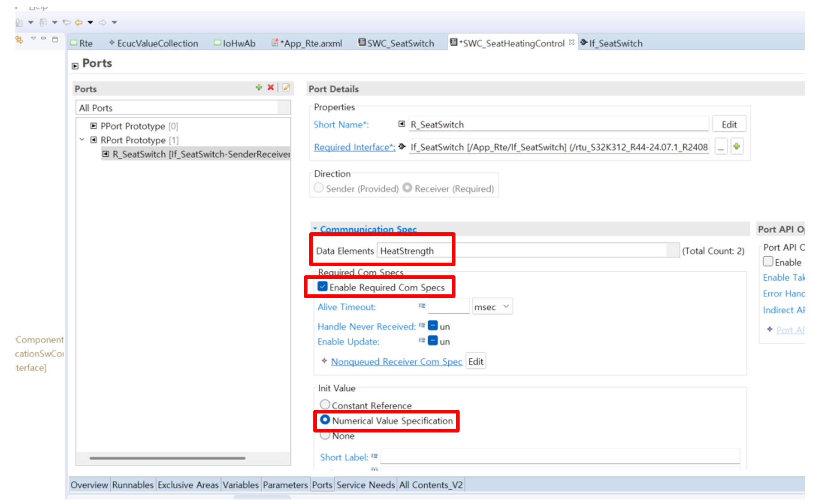Open the SWC_SeatSwitch editor tab
The width and height of the screenshot is (834, 504).
pos(396,43)
